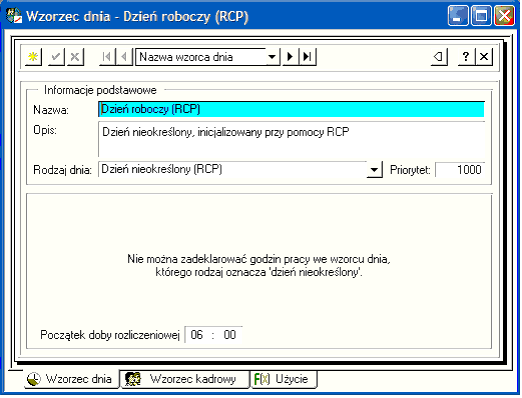522x398 pixels.
Task: Click the yellow star new record icon
Action: click(33, 57)
